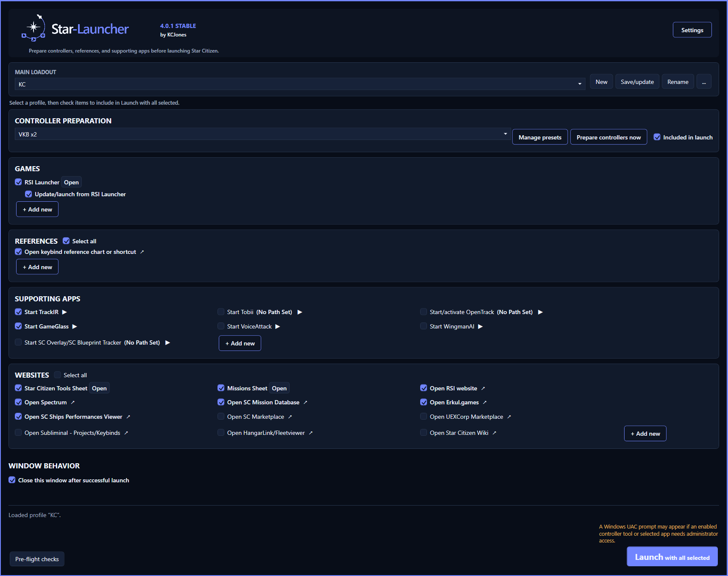
Task: Open Erkul.games external link arrow
Action: 485,402
